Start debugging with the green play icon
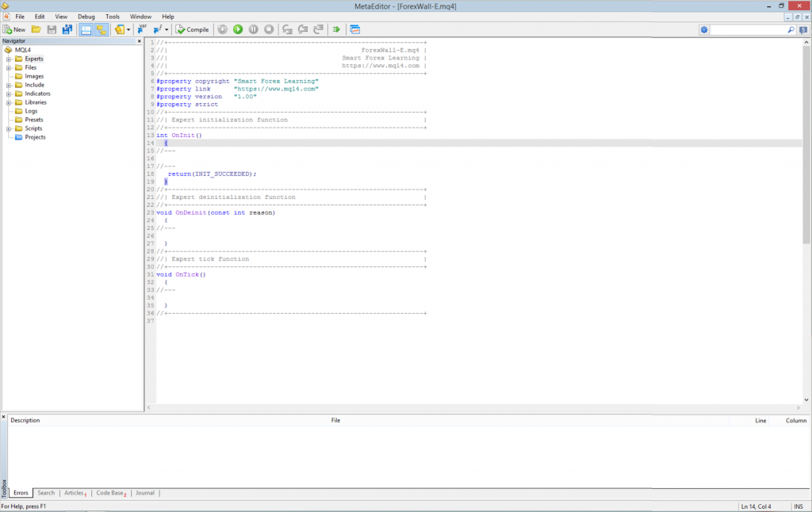Viewport: 812px width, 512px height. tap(238, 29)
